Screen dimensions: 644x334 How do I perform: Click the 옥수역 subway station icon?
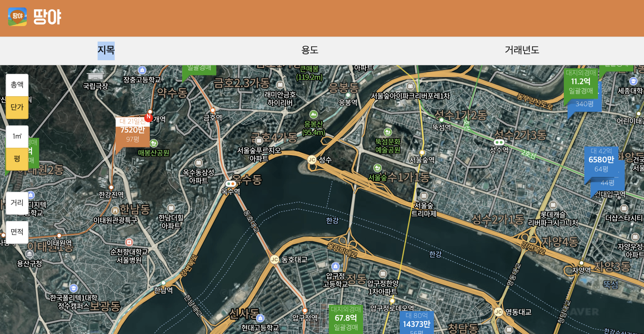231,184
